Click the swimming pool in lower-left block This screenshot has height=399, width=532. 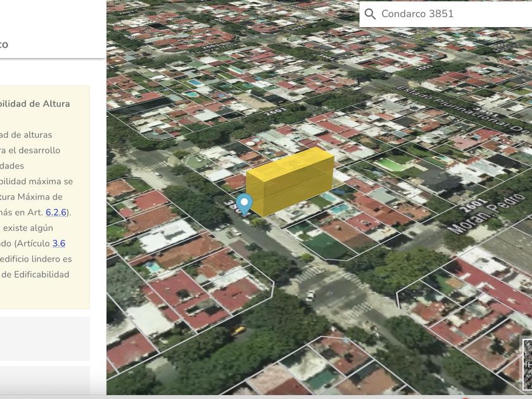[x=153, y=267]
